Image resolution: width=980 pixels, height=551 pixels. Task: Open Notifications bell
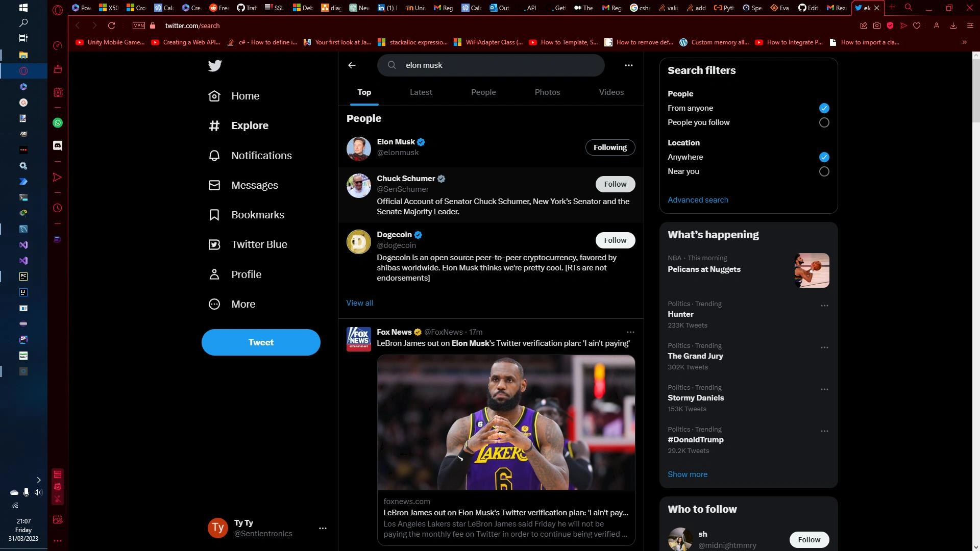(x=250, y=156)
